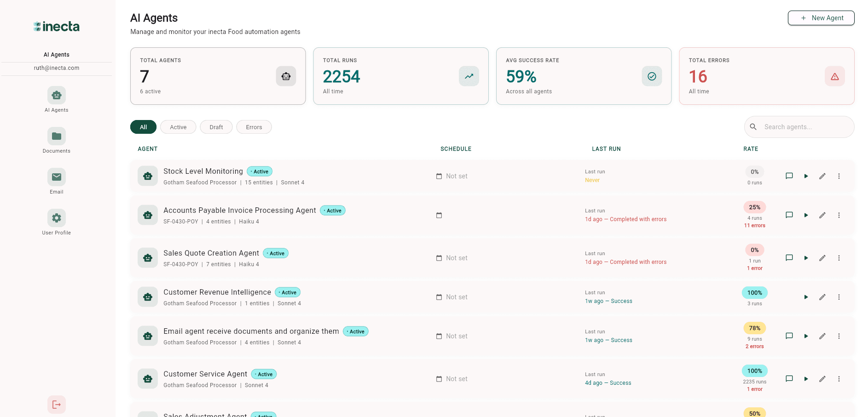Run the Accounts Payable Invoice Processing Agent
868x417 pixels.
point(806,215)
